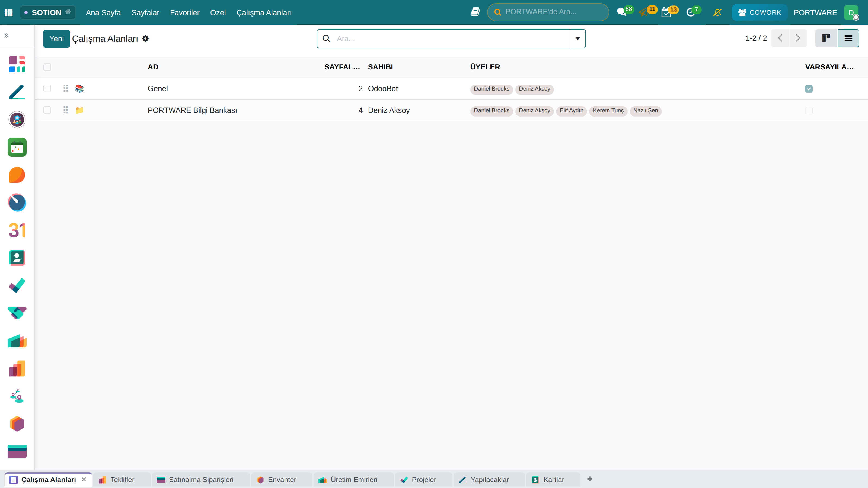This screenshot has width=868, height=488.
Task: Close the Çalışma Alanları bottom tab
Action: click(x=84, y=479)
